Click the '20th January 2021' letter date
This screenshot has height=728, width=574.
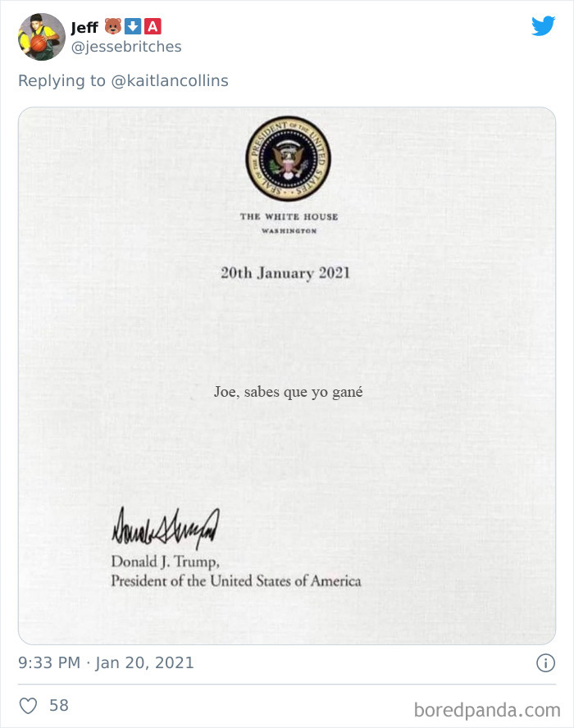[x=285, y=273]
